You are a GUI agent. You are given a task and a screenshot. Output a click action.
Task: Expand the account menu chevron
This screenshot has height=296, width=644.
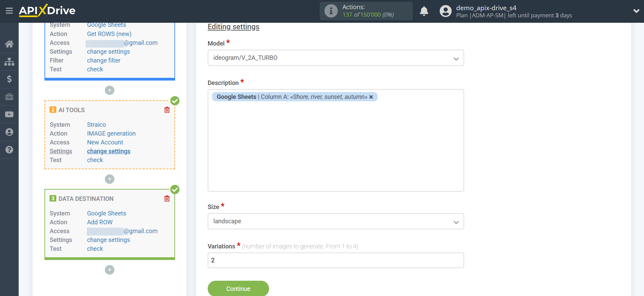click(x=636, y=11)
